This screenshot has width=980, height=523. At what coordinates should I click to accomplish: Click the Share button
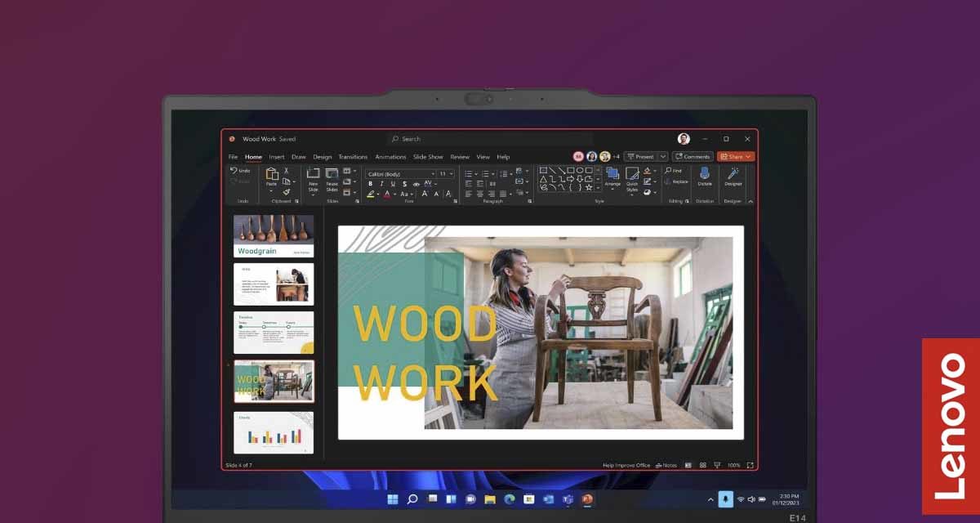tap(735, 157)
